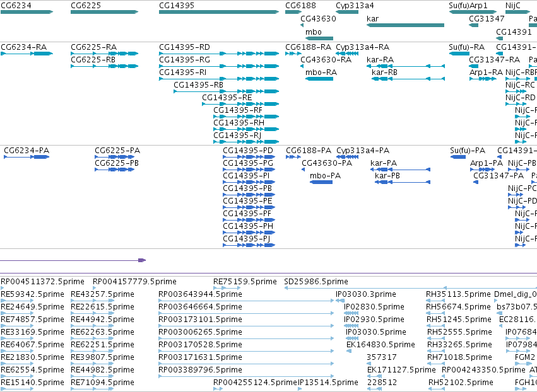Screen dimensions: 537x392
Task: Open transcript CG14395-RD
Action: click(185, 47)
